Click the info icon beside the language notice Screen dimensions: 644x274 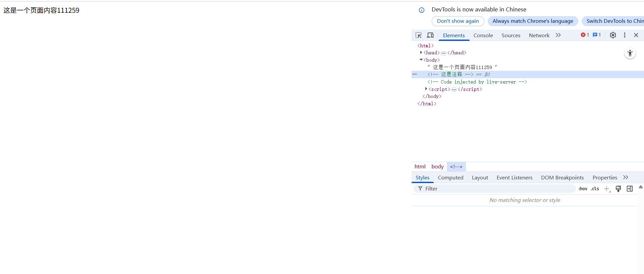(422, 10)
